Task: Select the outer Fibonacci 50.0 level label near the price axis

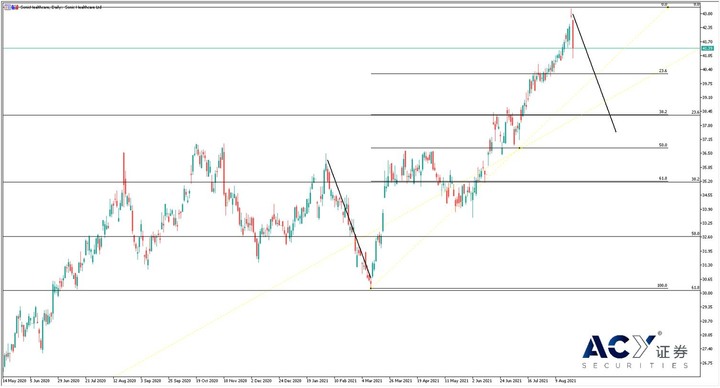Action: pyautogui.click(x=696, y=234)
